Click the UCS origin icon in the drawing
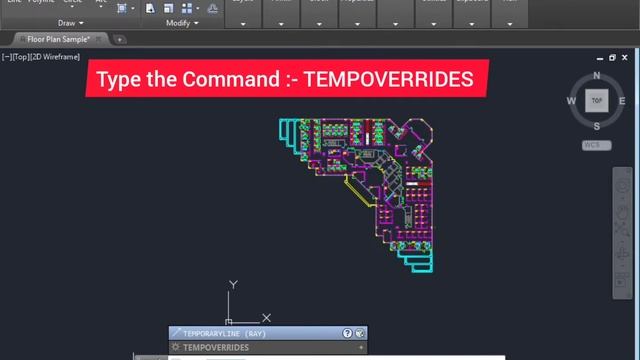The image size is (640, 360). pyautogui.click(x=229, y=322)
